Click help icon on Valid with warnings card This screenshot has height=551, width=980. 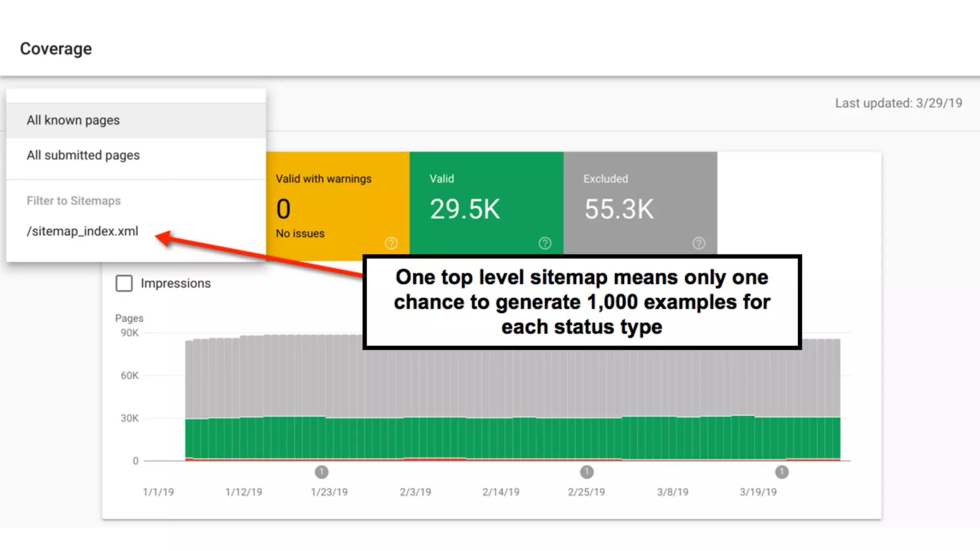[x=391, y=243]
